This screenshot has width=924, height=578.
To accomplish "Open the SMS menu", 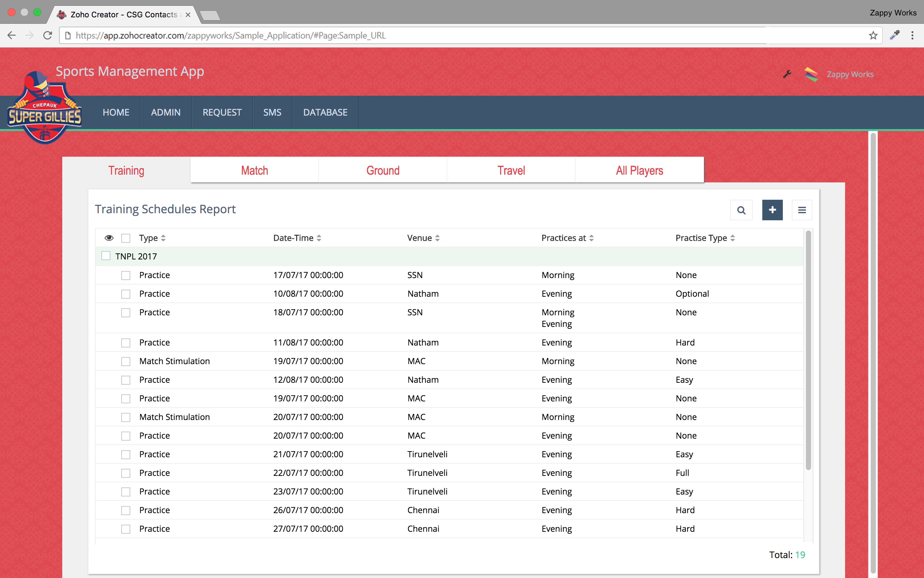I will point(272,112).
